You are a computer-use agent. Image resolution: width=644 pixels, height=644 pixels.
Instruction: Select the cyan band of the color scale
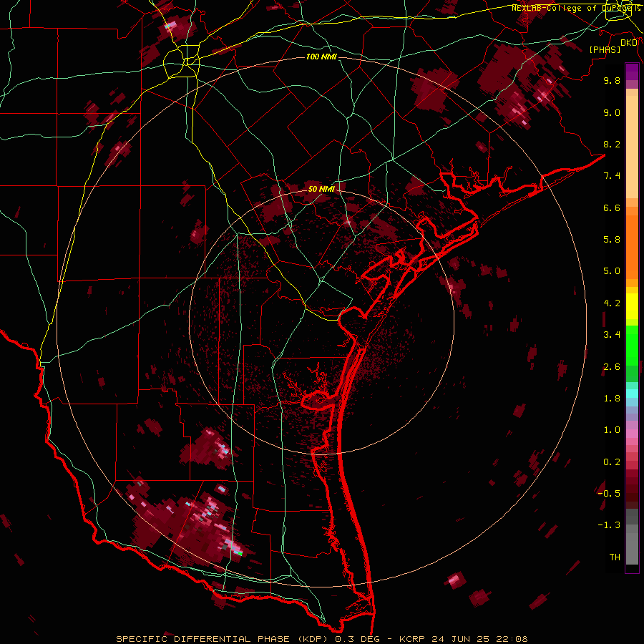click(632, 394)
